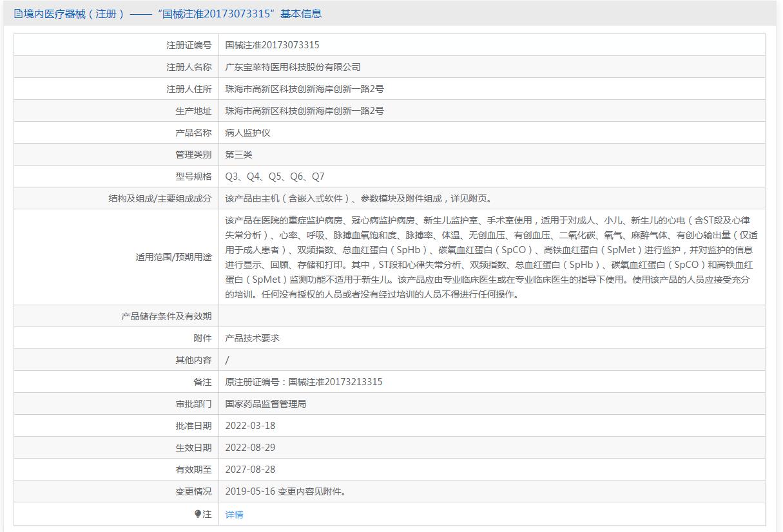Click the 注册人住所 address value

pyautogui.click(x=304, y=89)
